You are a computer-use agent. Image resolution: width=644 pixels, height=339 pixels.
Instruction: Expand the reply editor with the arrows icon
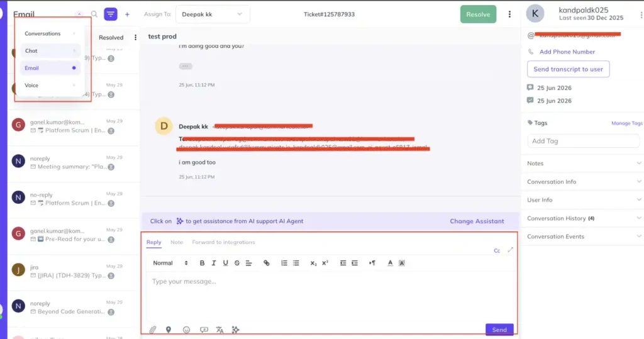(x=510, y=250)
